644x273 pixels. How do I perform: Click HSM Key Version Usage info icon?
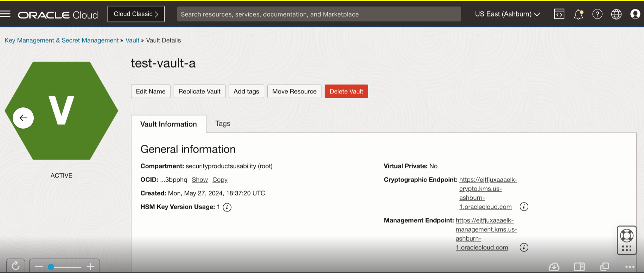click(227, 207)
